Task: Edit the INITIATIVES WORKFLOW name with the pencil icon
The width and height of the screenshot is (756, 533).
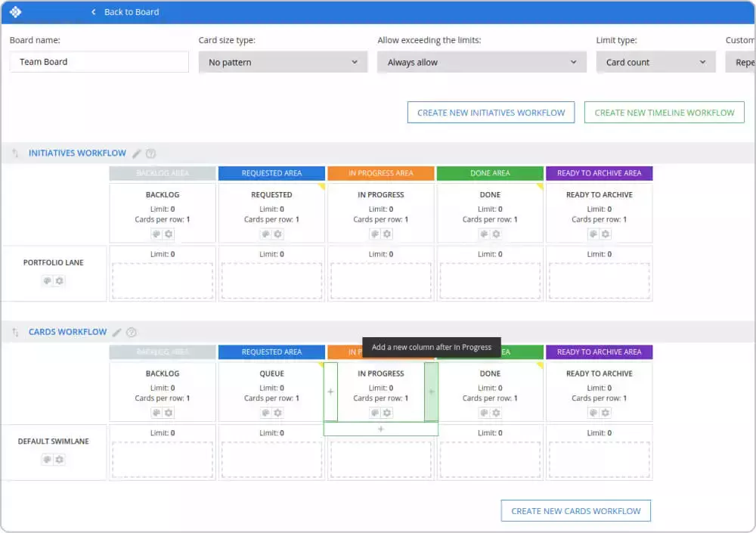Action: (x=138, y=153)
